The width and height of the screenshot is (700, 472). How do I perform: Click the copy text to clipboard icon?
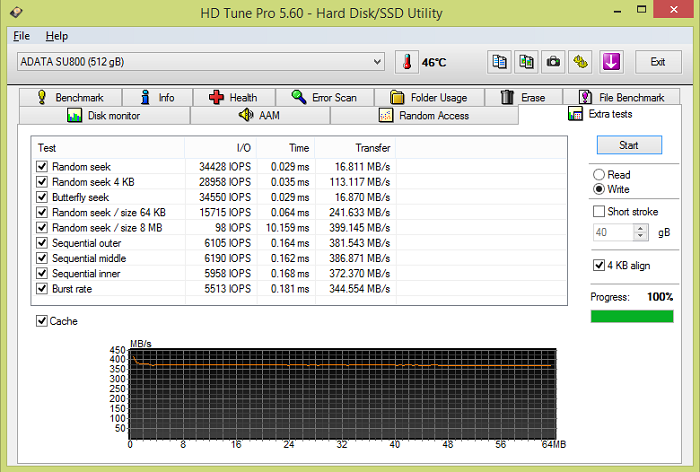(x=500, y=62)
